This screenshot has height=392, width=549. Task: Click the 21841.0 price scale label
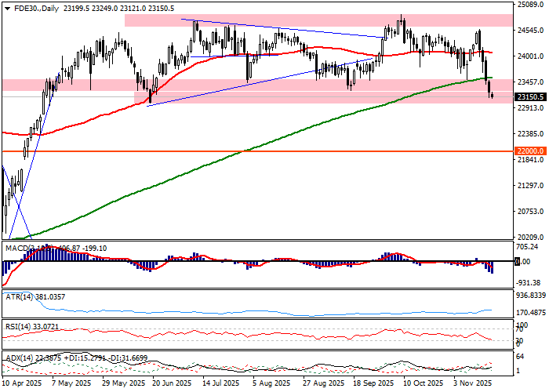(x=531, y=160)
